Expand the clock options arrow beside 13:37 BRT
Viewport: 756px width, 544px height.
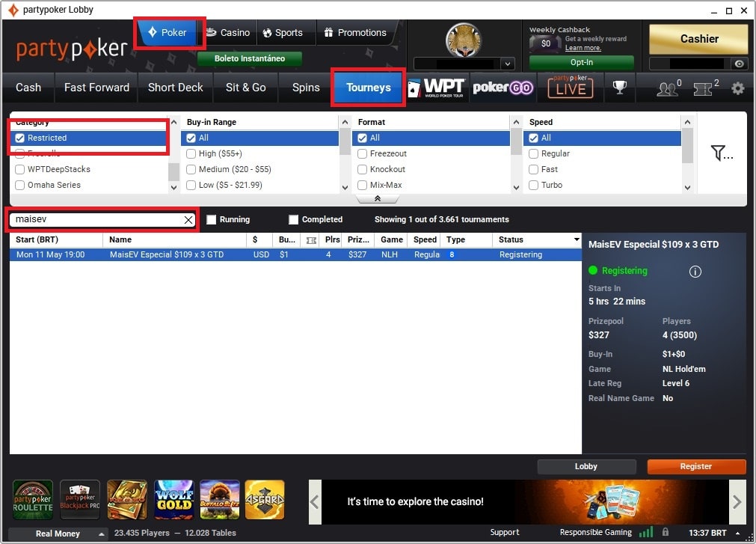pos(737,533)
